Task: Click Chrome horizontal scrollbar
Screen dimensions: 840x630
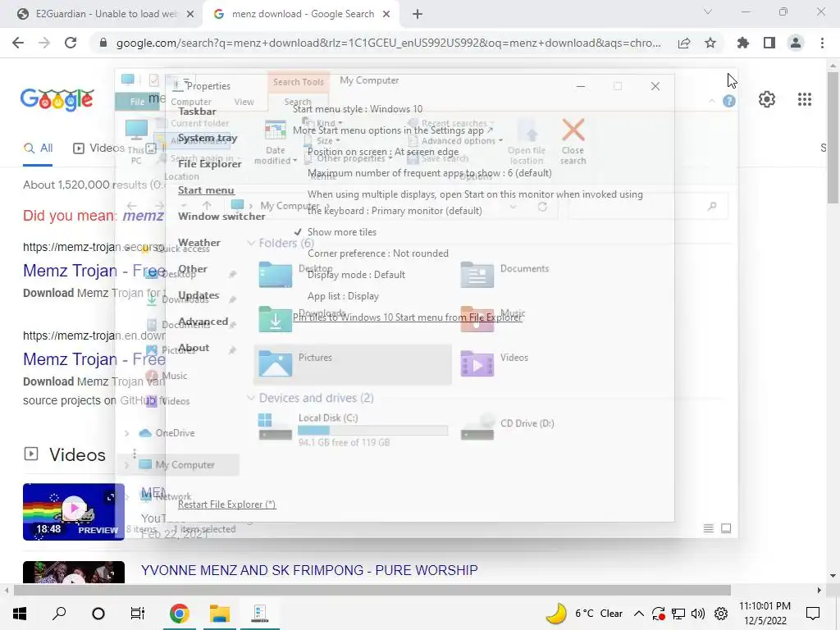Action: click(372, 591)
